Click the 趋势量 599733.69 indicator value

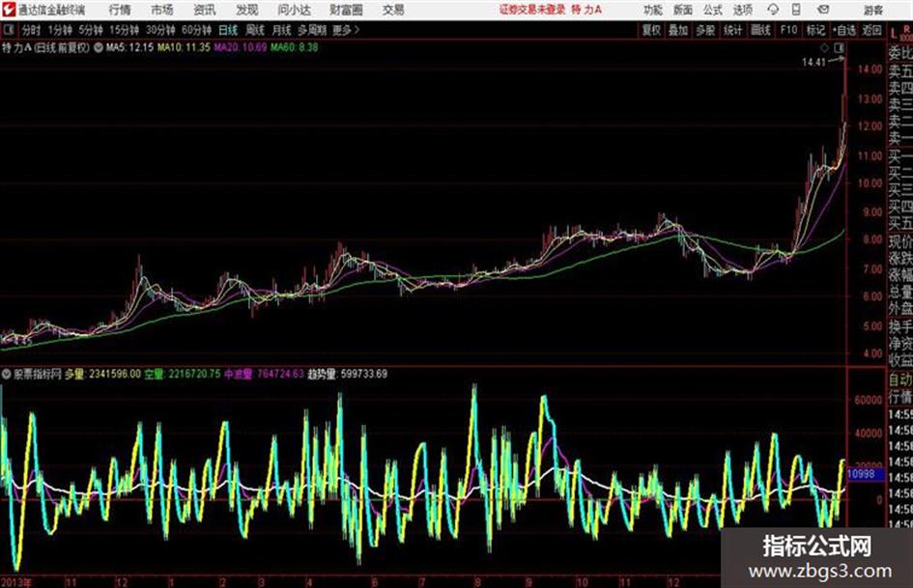pos(347,374)
